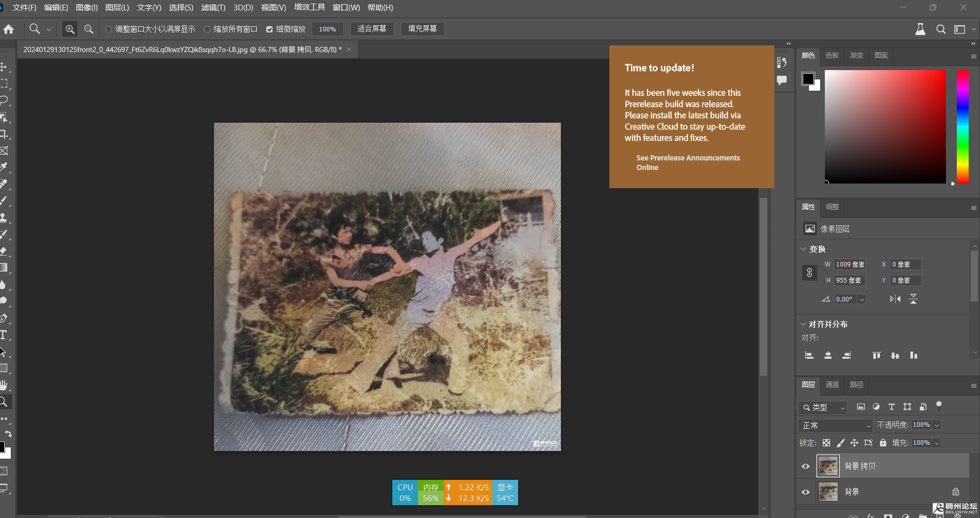Click the Home icon in options bar
The image size is (980, 518).
point(8,29)
